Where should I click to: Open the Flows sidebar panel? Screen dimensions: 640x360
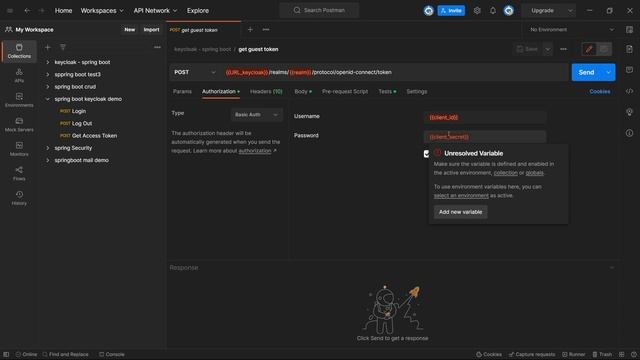19,173
